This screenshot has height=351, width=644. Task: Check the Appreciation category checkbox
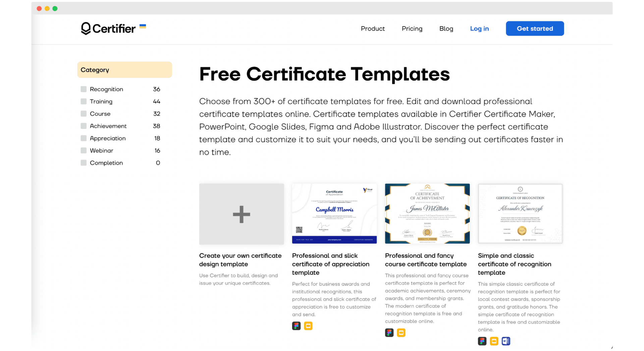[x=84, y=138]
